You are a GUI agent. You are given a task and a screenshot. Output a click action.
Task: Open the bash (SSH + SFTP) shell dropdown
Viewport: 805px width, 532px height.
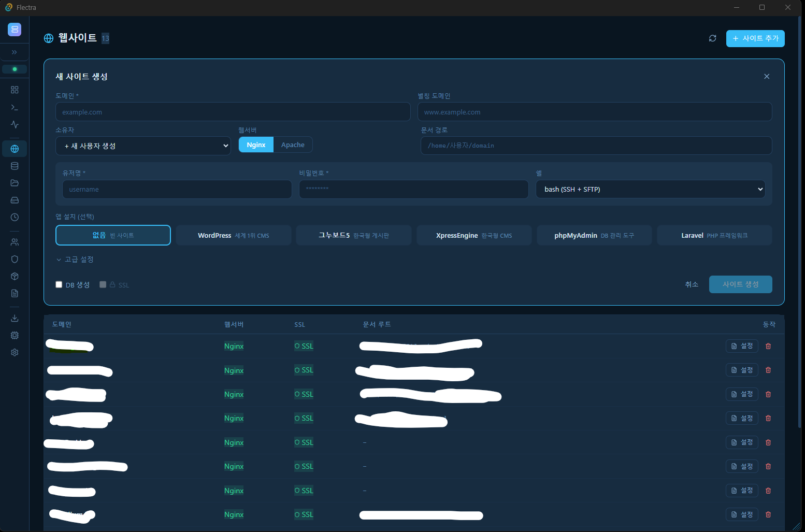[650, 190]
